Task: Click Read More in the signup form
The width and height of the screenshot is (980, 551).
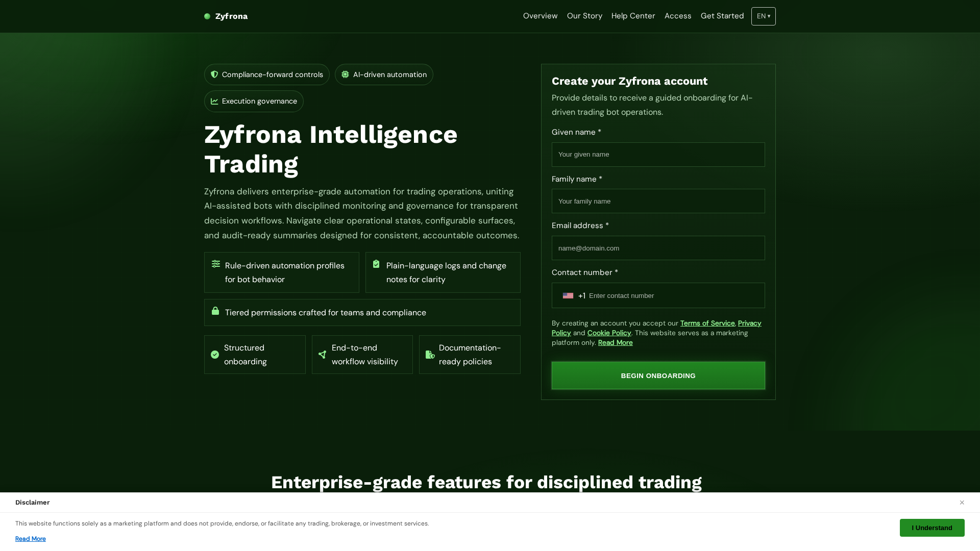Action: [x=616, y=343]
